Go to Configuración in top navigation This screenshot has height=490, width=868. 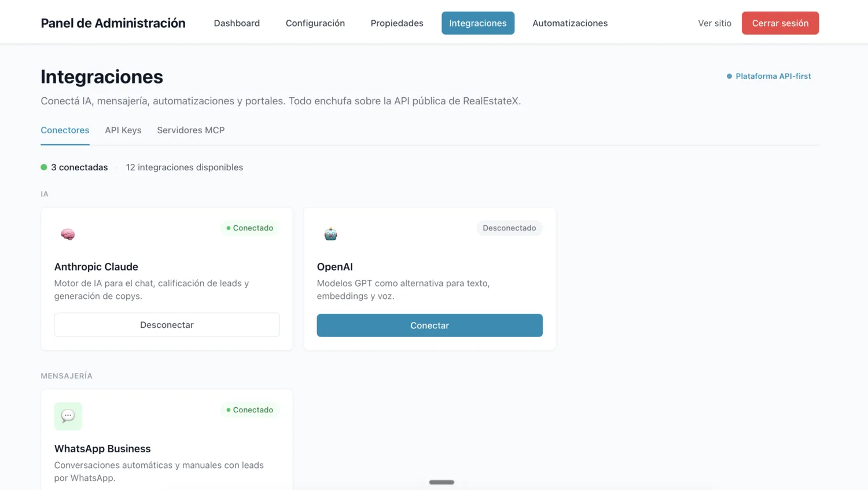(315, 23)
